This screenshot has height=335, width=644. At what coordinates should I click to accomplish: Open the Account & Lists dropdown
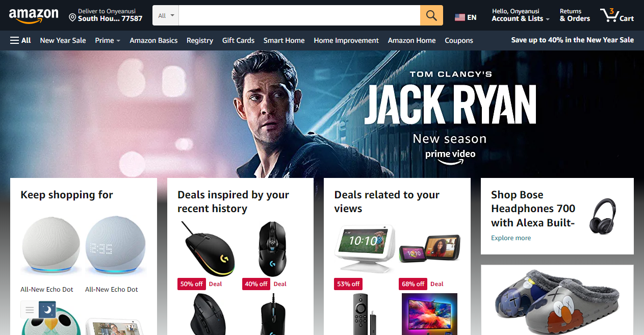(521, 15)
